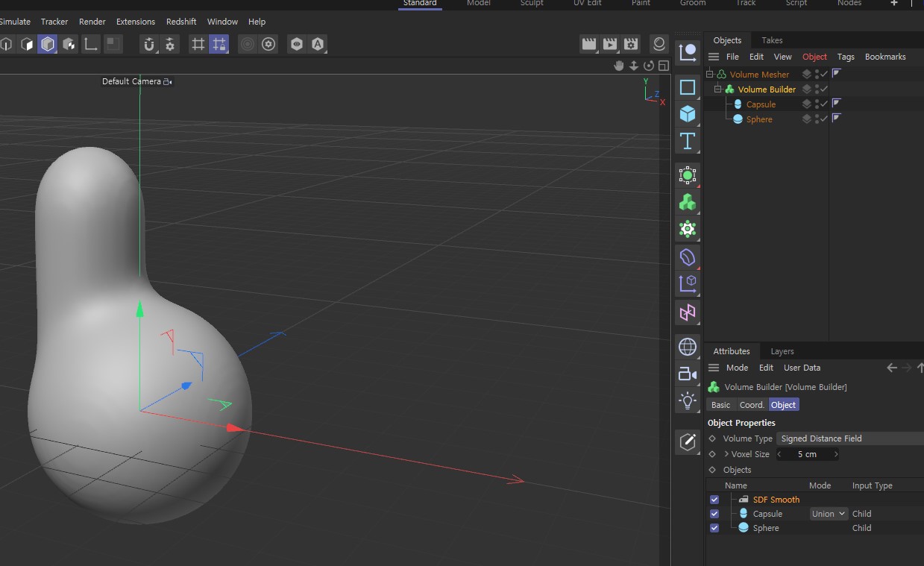
Task: Toggle the Volume Mesher enable checkmark
Action: (824, 74)
